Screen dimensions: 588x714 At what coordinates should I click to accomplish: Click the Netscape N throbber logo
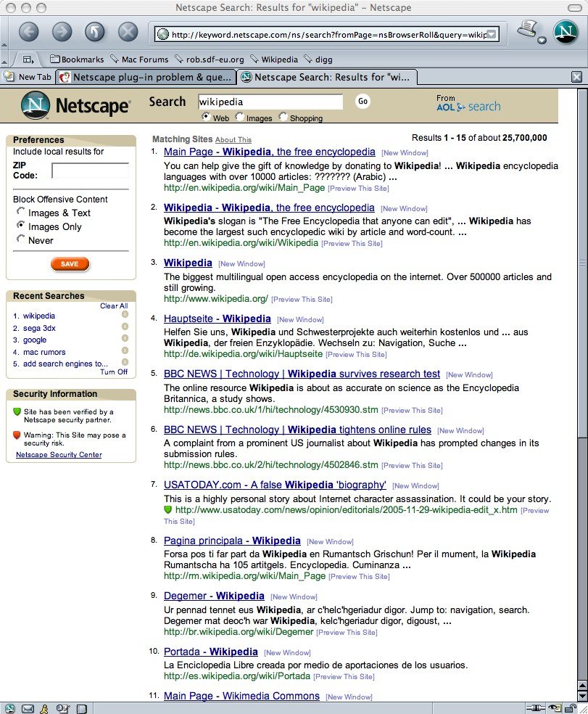[x=566, y=33]
